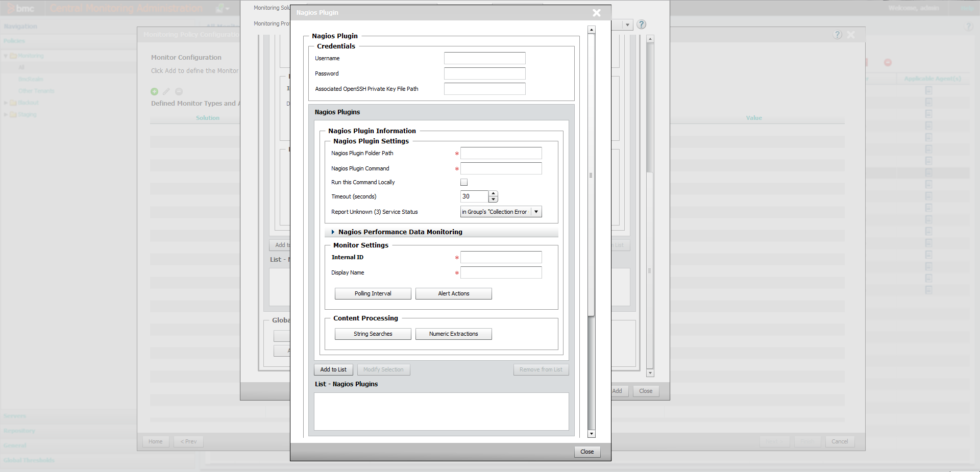
Task: Open Numeric Extractions button
Action: [453, 334]
